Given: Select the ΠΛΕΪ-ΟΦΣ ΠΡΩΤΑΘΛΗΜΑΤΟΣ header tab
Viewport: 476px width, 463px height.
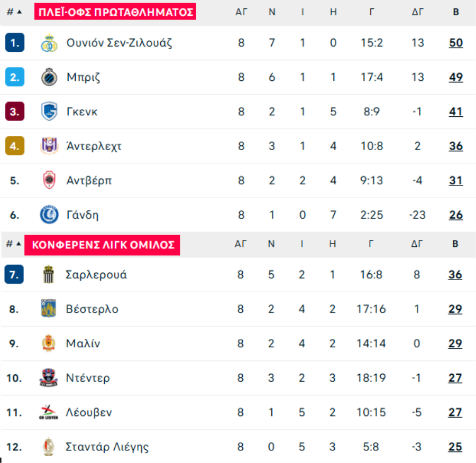Looking at the screenshot, I should pos(115,12).
